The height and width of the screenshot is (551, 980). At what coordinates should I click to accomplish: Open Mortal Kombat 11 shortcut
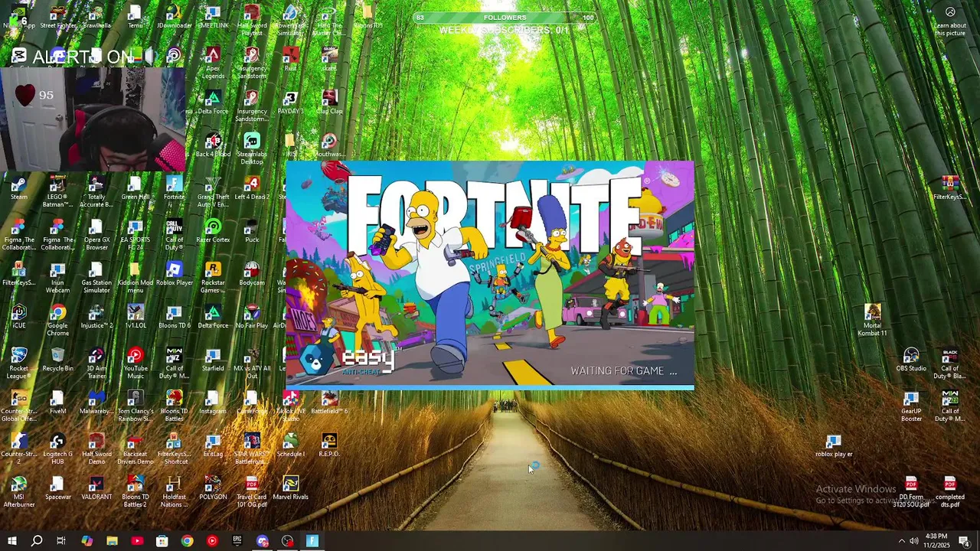point(872,321)
